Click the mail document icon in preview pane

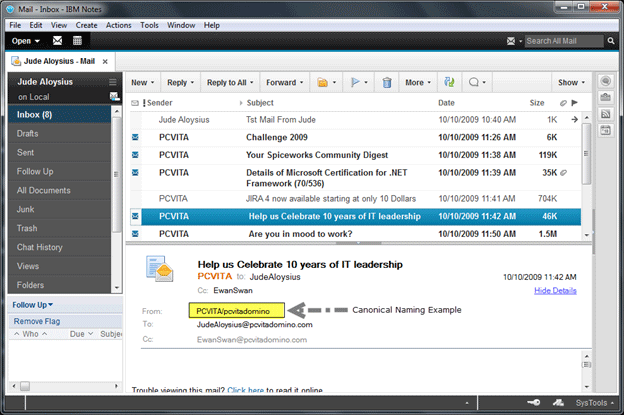(159, 269)
